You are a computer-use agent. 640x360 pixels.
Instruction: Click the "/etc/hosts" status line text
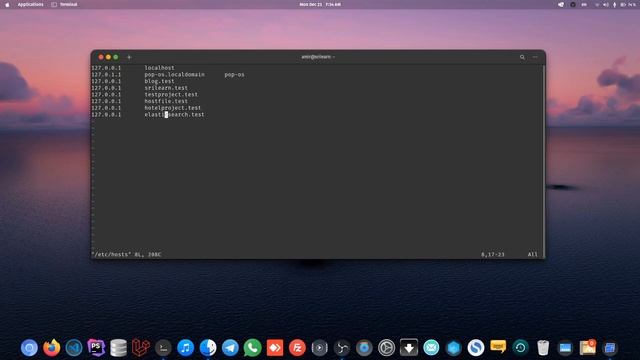coord(126,254)
